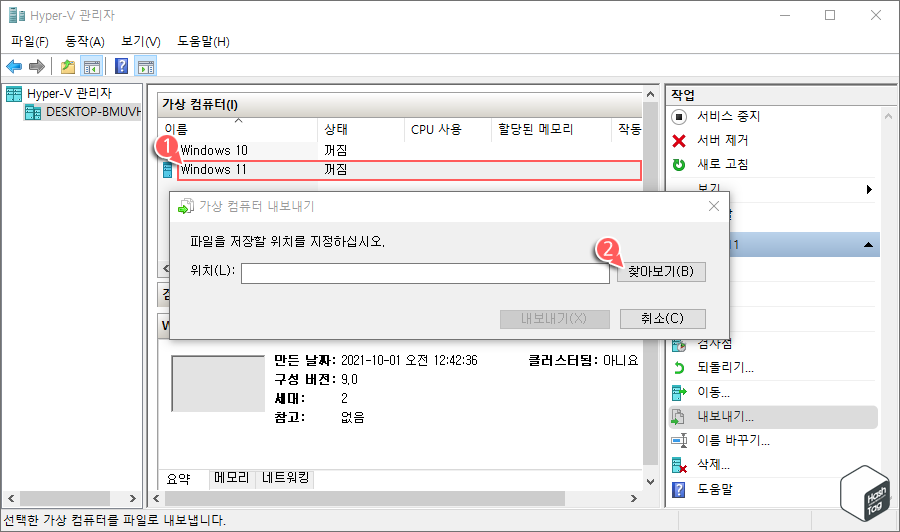900x532 pixels.
Task: Click 서버 제거 action link
Action: 722,141
